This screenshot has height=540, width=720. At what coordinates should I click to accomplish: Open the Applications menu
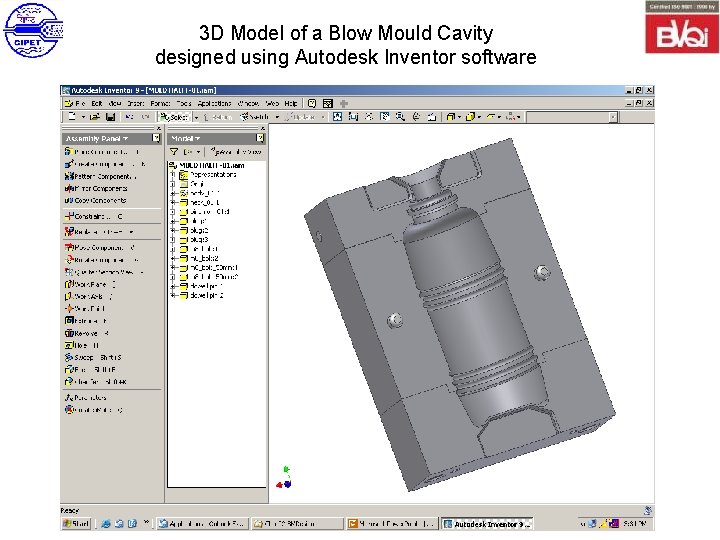tap(214, 103)
